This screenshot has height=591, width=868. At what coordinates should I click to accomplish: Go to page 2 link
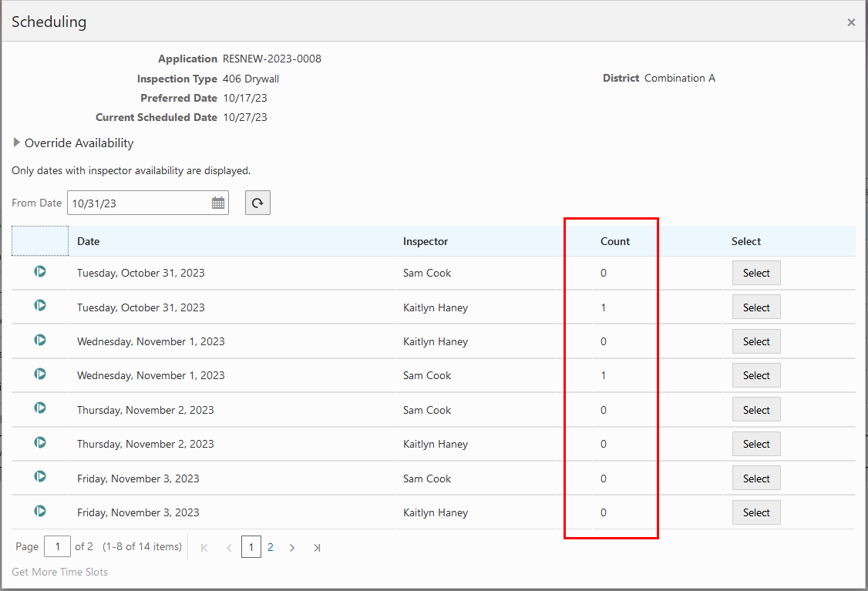tap(270, 547)
